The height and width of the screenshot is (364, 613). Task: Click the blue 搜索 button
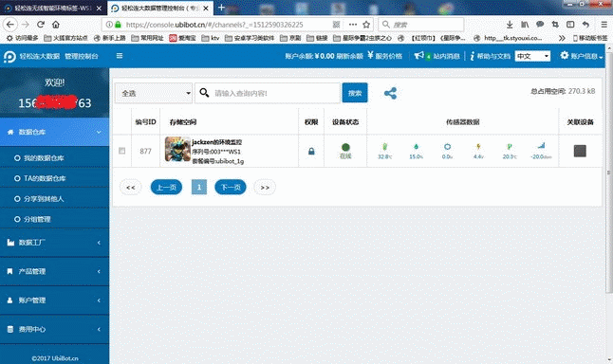click(355, 93)
